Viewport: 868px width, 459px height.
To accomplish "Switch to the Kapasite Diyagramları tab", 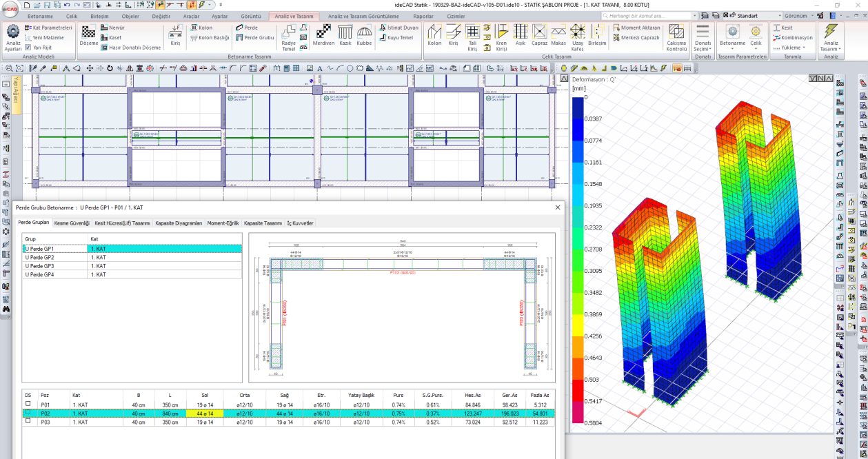I will coord(179,223).
